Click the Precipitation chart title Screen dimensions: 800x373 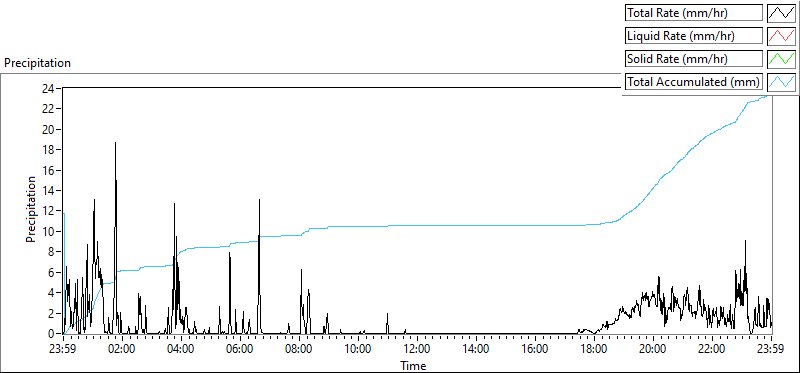click(38, 63)
